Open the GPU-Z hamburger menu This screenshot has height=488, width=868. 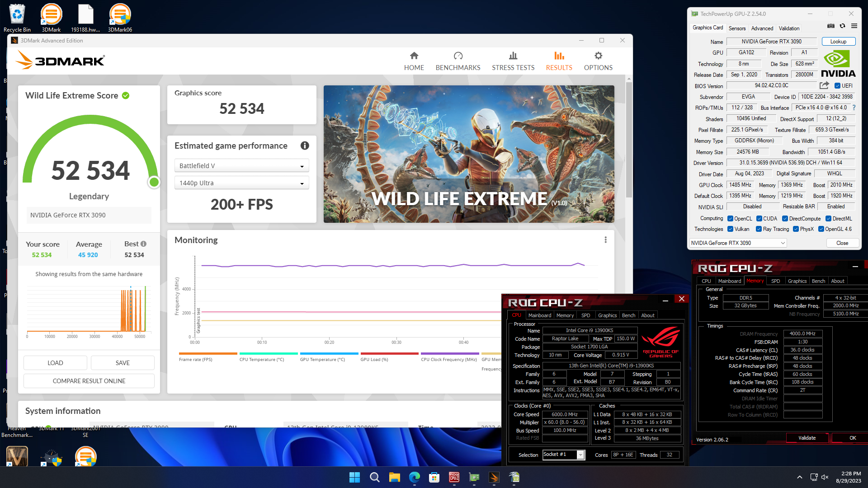pyautogui.click(x=854, y=26)
